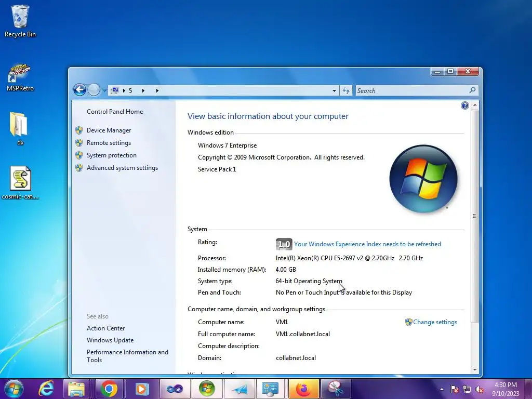
Task: Click the vertical scrollbar thumb in System window
Action: pyautogui.click(x=475, y=216)
